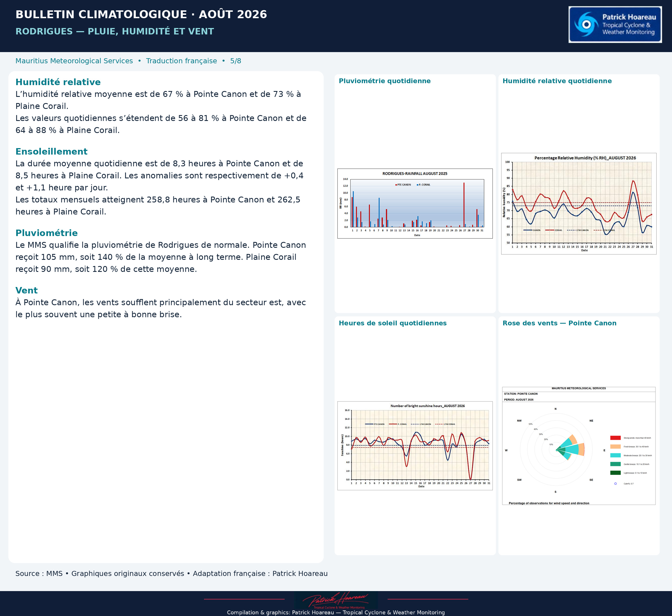Screen dimensions: 672x616
Task: Click STATION: POINTE CANON label
Action: 521,394
